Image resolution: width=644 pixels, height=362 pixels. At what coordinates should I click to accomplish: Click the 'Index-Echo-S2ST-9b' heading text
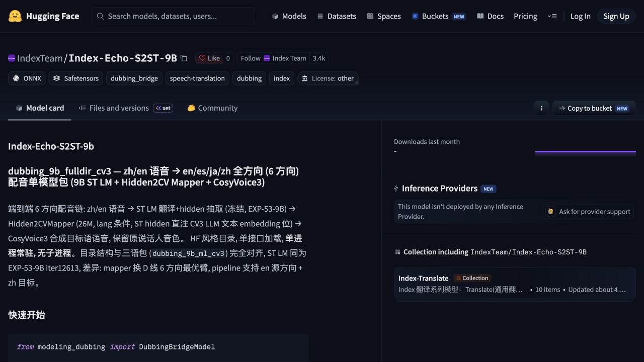pos(51,146)
